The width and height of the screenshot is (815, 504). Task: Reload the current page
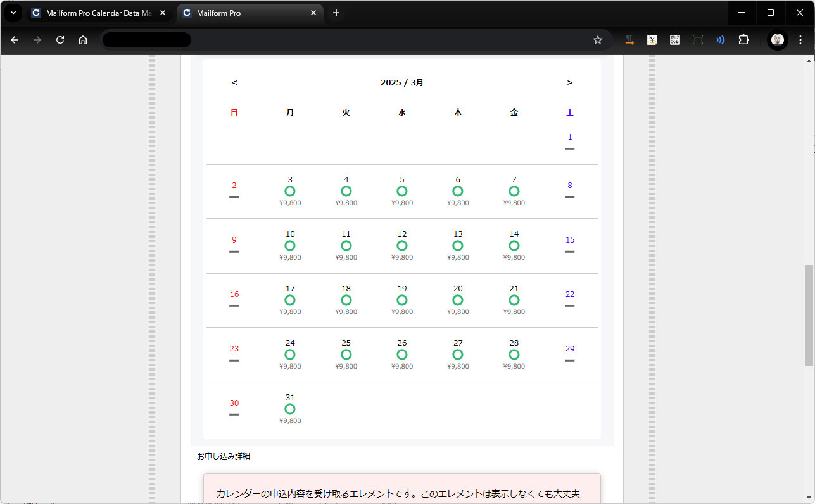click(x=60, y=40)
